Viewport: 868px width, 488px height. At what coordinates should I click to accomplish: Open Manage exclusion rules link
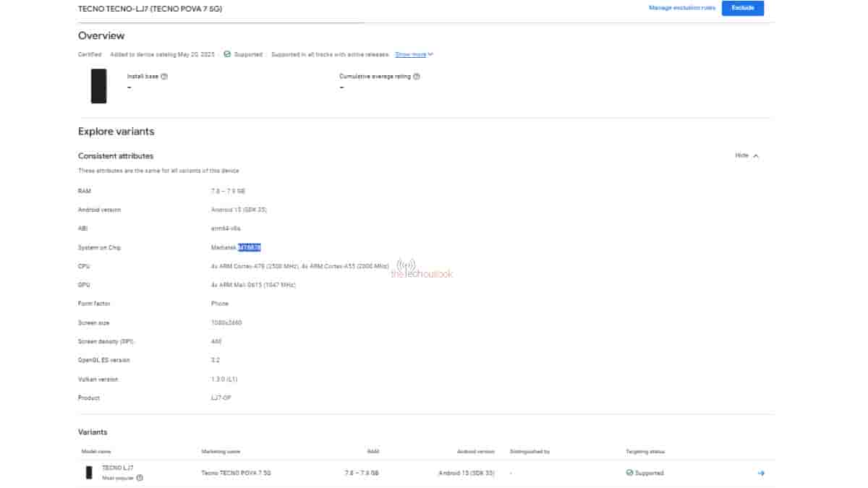pyautogui.click(x=682, y=8)
